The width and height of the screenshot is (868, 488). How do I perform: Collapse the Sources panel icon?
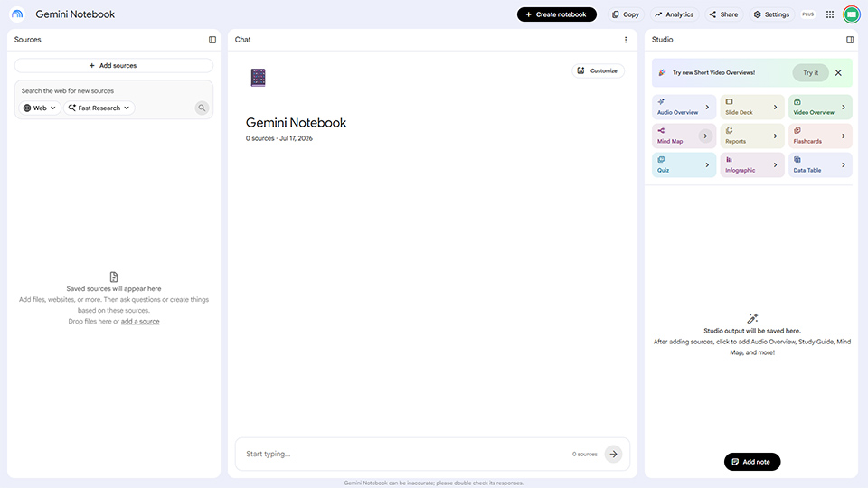(212, 40)
